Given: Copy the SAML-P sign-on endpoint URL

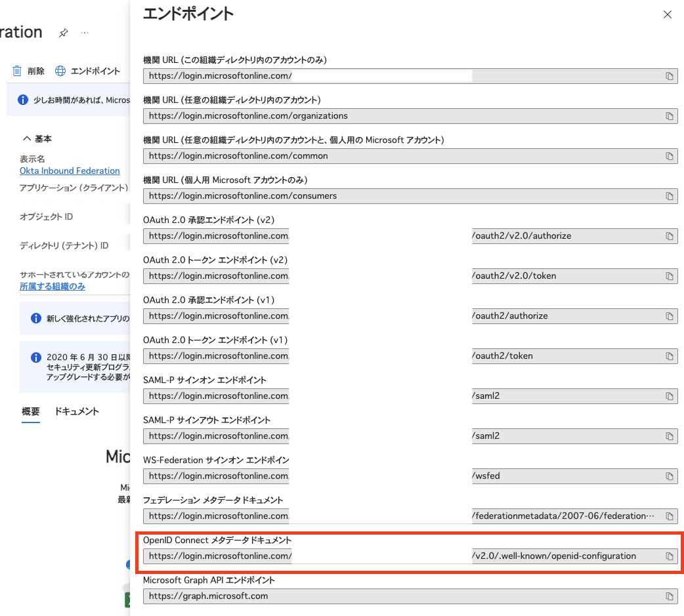Looking at the screenshot, I should (670, 396).
